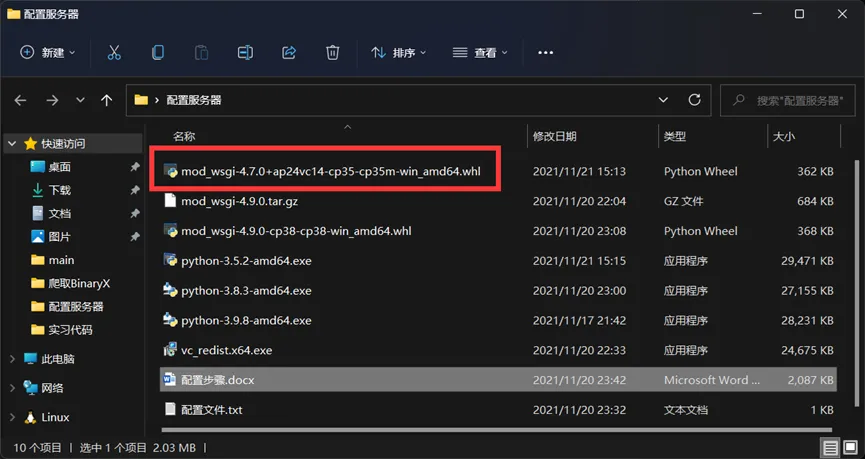Click the 684 KB size cell
The width and height of the screenshot is (865, 459).
point(815,201)
